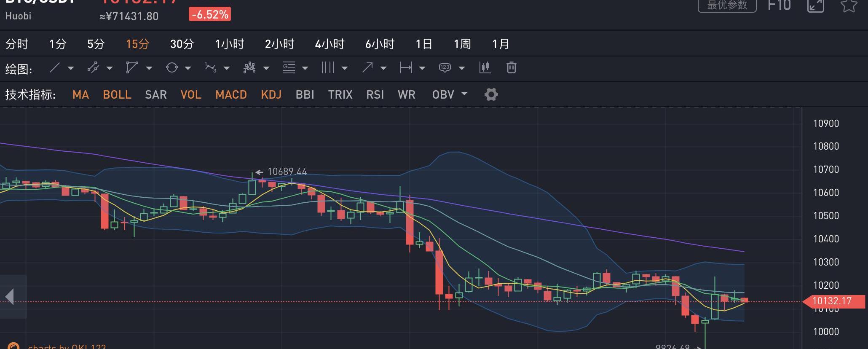Toggle the MACD indicator off

pos(231,94)
